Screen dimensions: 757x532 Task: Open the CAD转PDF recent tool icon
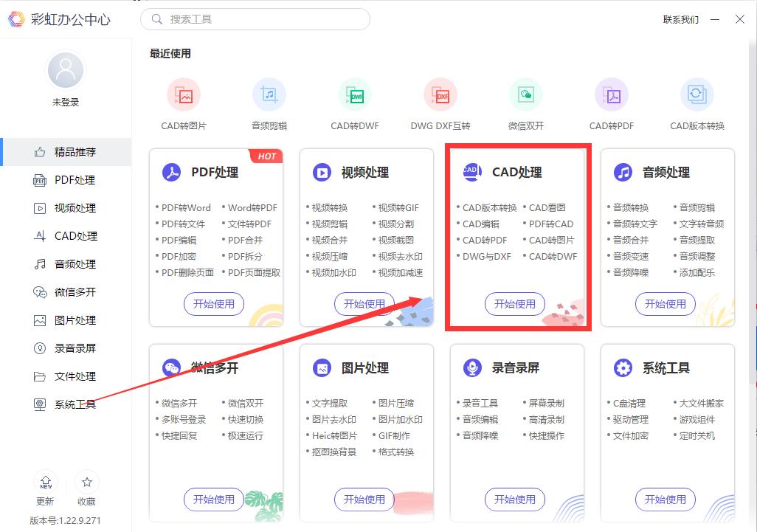click(x=612, y=94)
